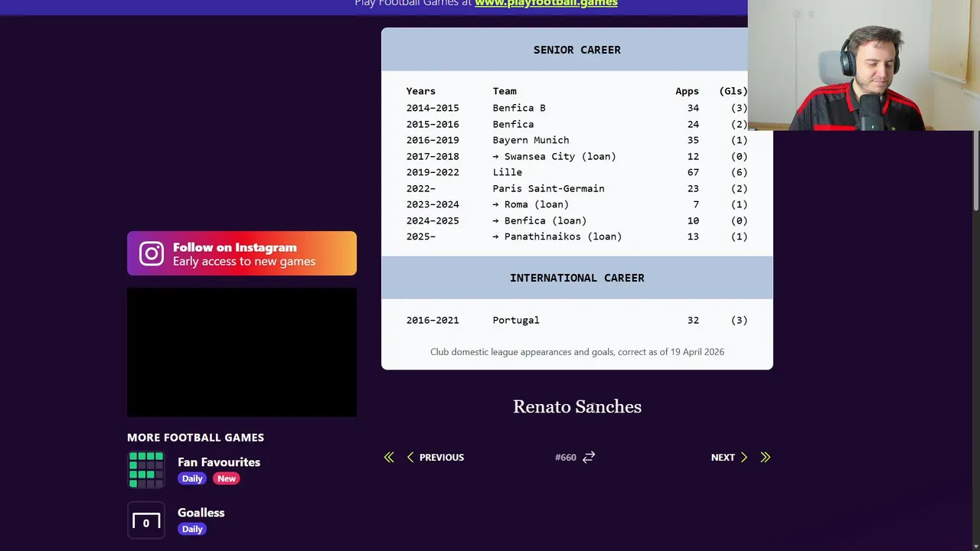Screen dimensions: 980x551
Task: Select the Roma (loan) entry
Action: pos(531,204)
